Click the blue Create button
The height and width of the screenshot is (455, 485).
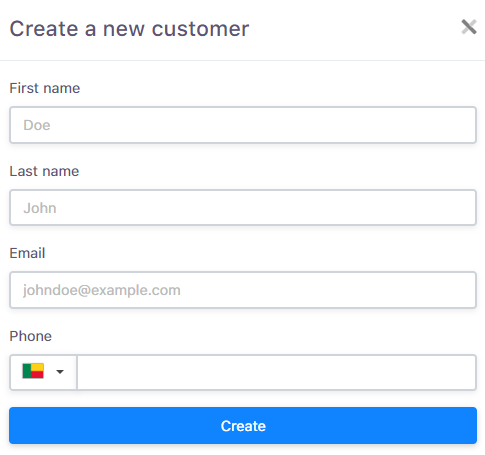[243, 426]
